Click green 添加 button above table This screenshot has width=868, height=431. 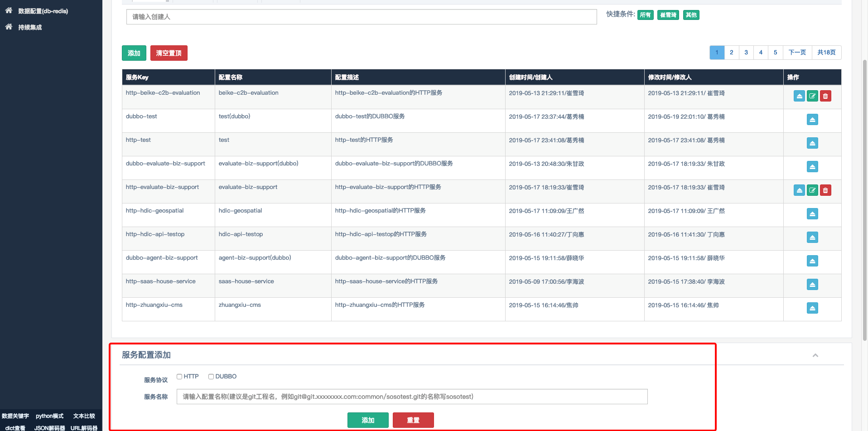pos(134,53)
